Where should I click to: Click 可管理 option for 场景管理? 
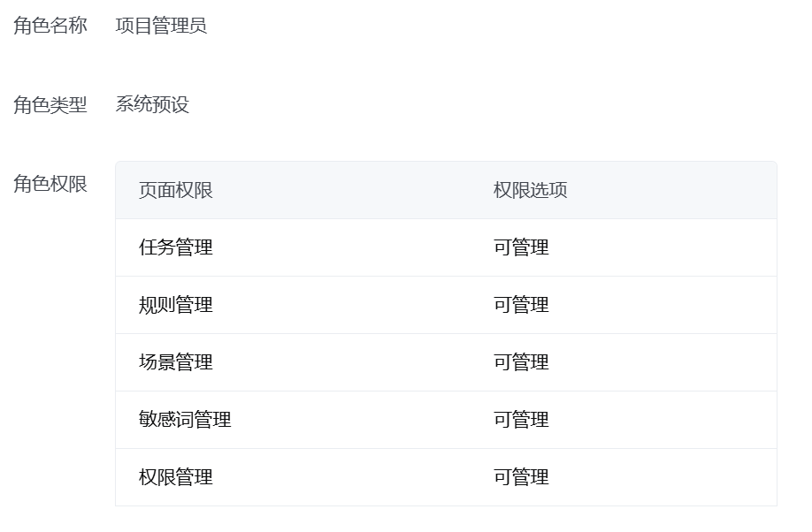point(521,362)
